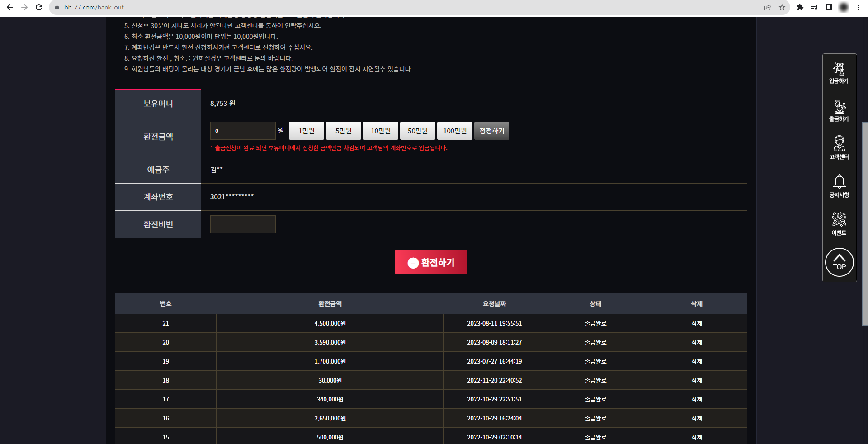This screenshot has height=444, width=868.
Task: Click the browser forward arrow
Action: 24,7
